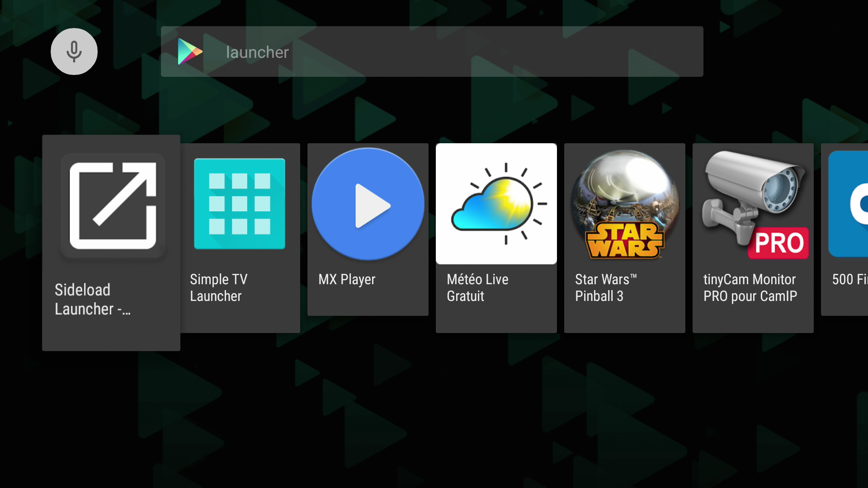Viewport: 868px width, 488px height.
Task: Focus the search field containing "launcher"
Action: pos(432,52)
